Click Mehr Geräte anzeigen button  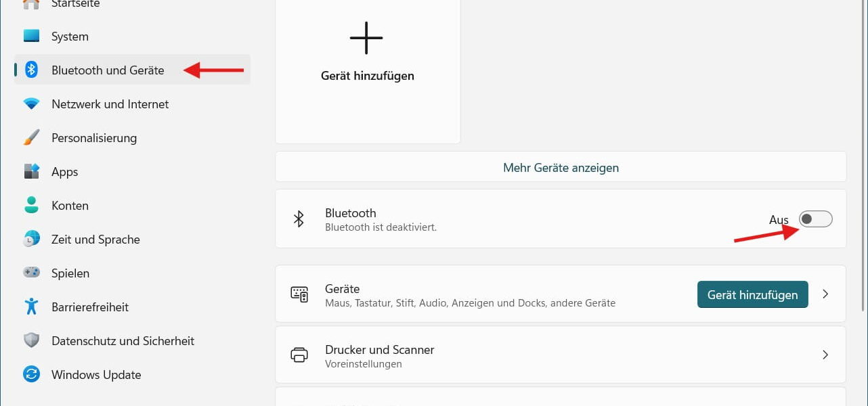click(561, 167)
